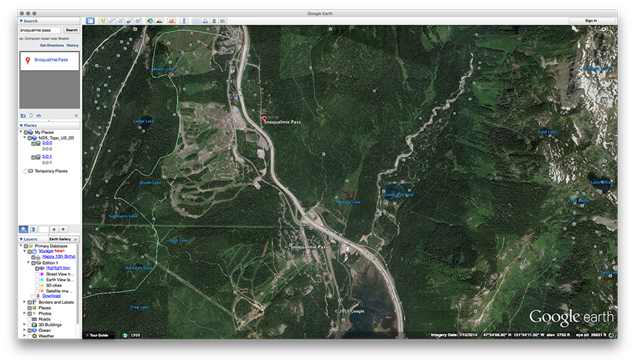Viewport: 635px width, 364px height.
Task: Click the Places panel split-view button
Action: (33, 229)
